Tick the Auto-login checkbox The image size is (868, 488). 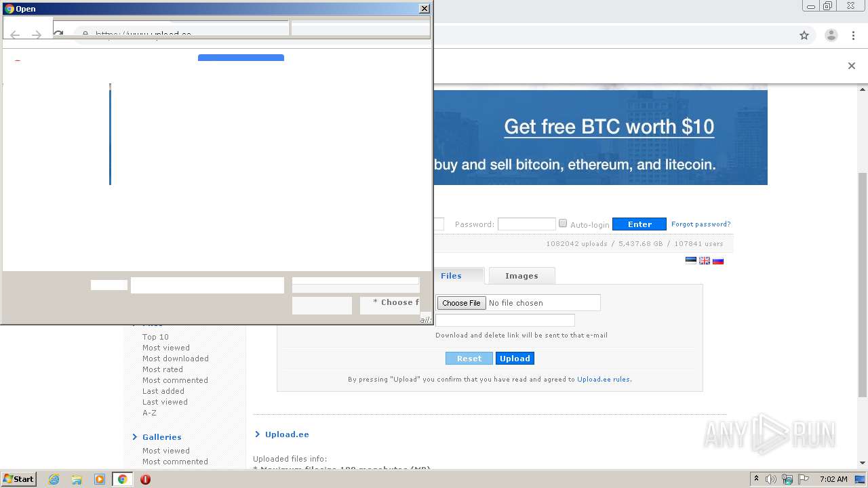pyautogui.click(x=563, y=224)
